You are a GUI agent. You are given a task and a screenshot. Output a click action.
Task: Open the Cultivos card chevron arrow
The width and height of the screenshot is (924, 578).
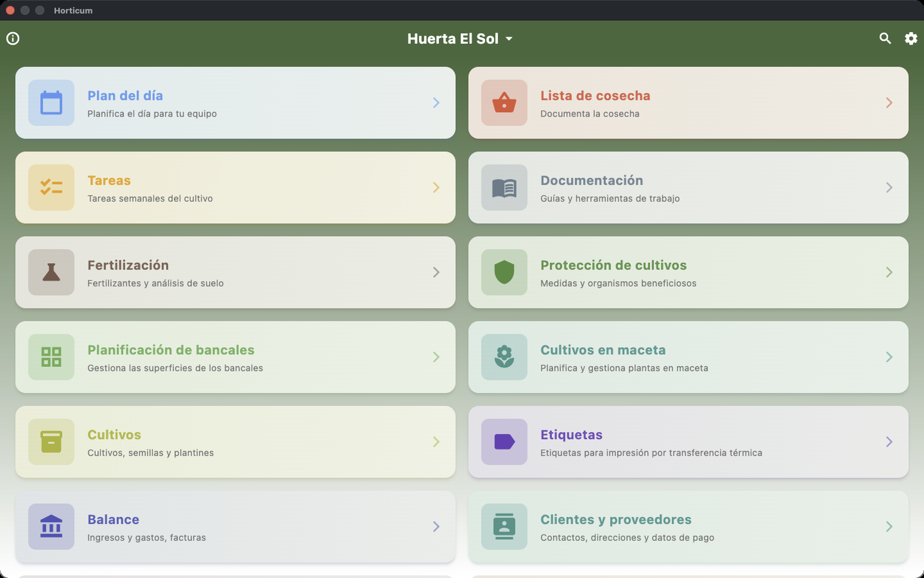436,442
